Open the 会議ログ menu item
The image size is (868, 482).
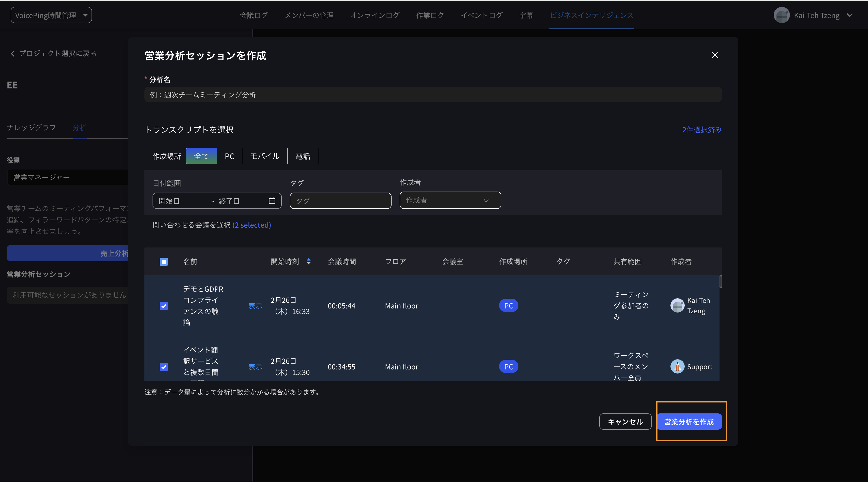point(253,15)
